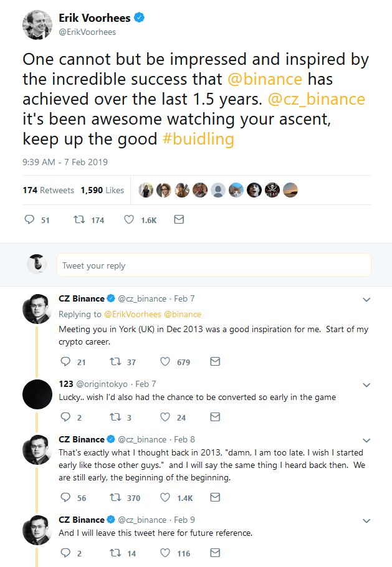
Task: Open the #buidling hashtag link
Action: coord(198,138)
